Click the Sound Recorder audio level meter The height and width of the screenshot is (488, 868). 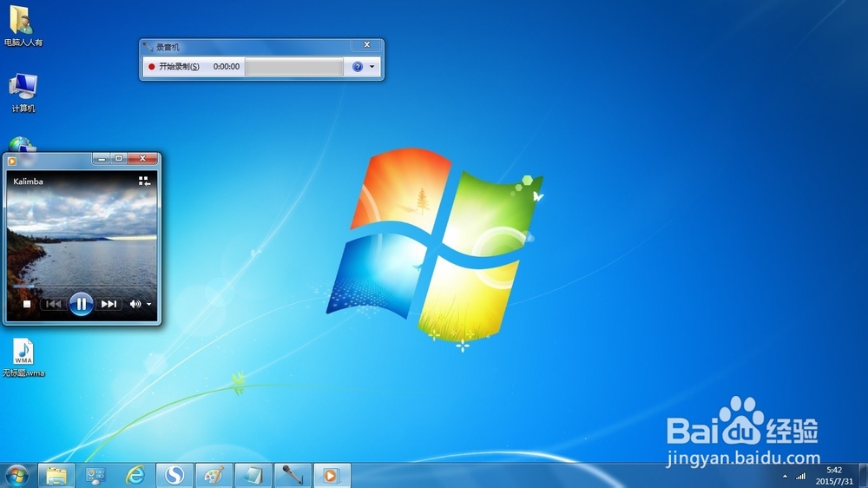[294, 67]
